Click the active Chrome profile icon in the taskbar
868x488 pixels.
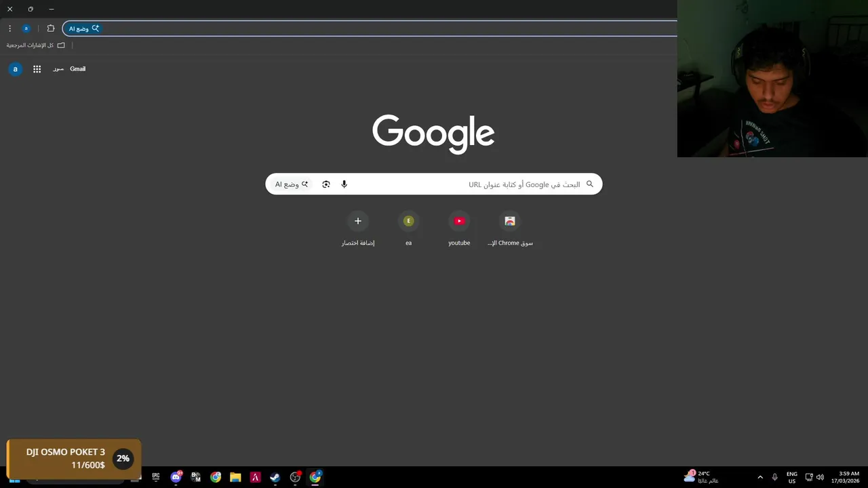coord(315,477)
